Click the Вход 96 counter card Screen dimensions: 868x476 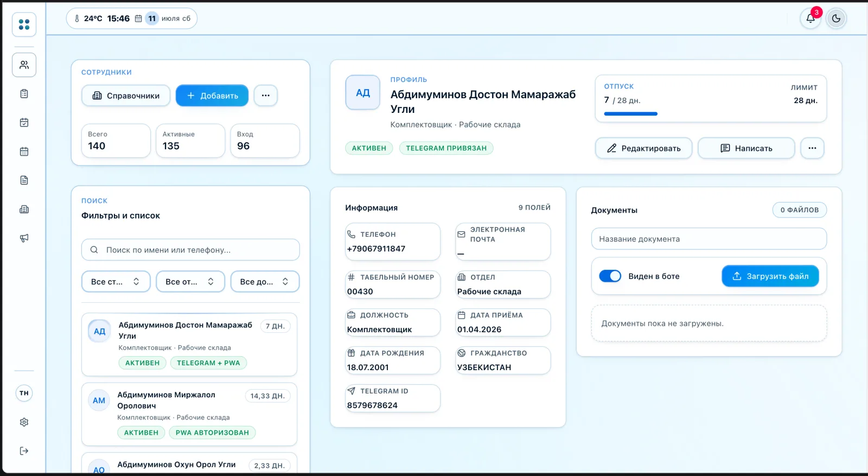265,141
